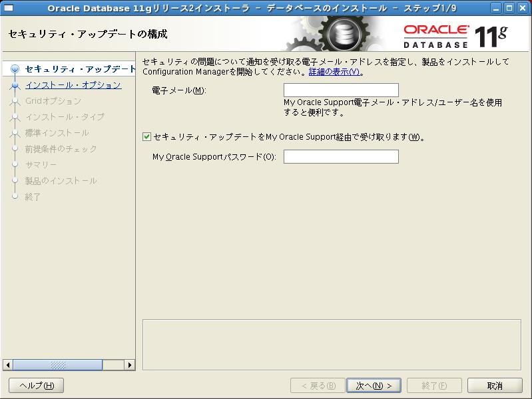
Task: Click the 製品のインストール step
Action: pyautogui.click(x=61, y=180)
